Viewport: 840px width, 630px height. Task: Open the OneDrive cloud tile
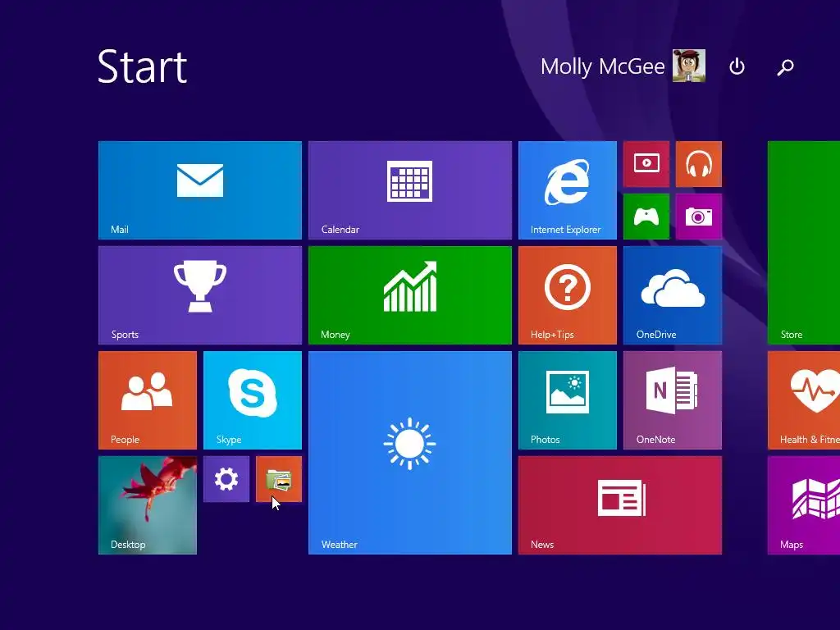[x=673, y=295]
